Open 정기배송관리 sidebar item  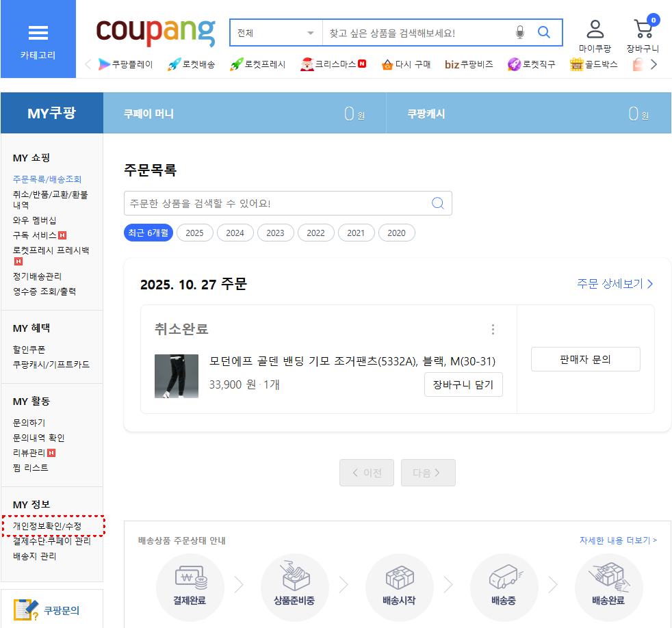pos(37,276)
